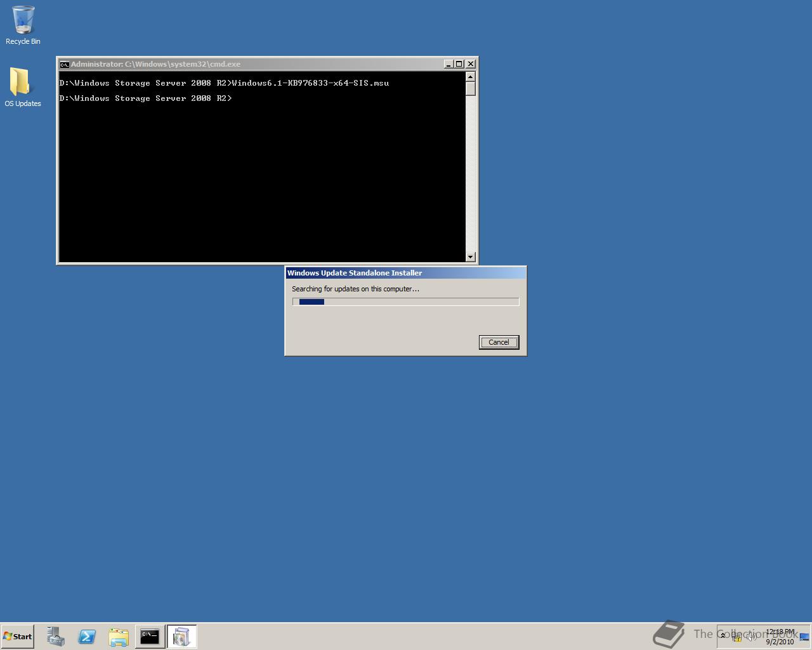The width and height of the screenshot is (812, 650).
Task: Click the second command prompt line
Action: pyautogui.click(x=146, y=98)
